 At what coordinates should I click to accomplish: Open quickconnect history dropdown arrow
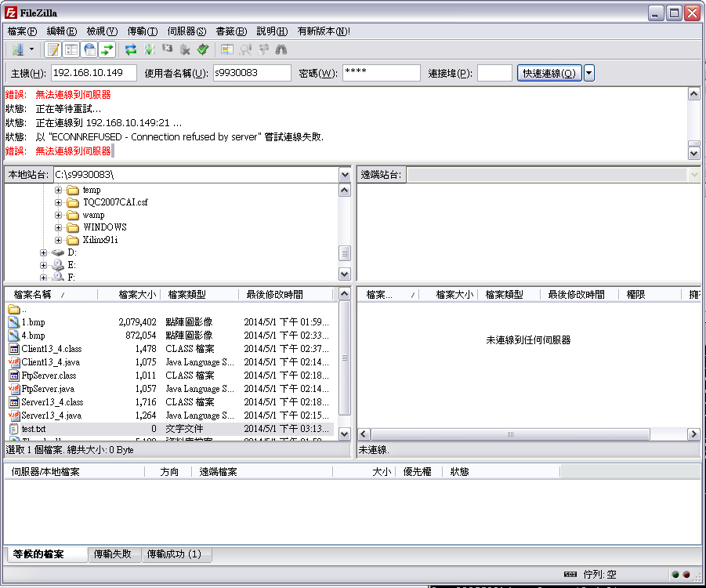[x=589, y=73]
